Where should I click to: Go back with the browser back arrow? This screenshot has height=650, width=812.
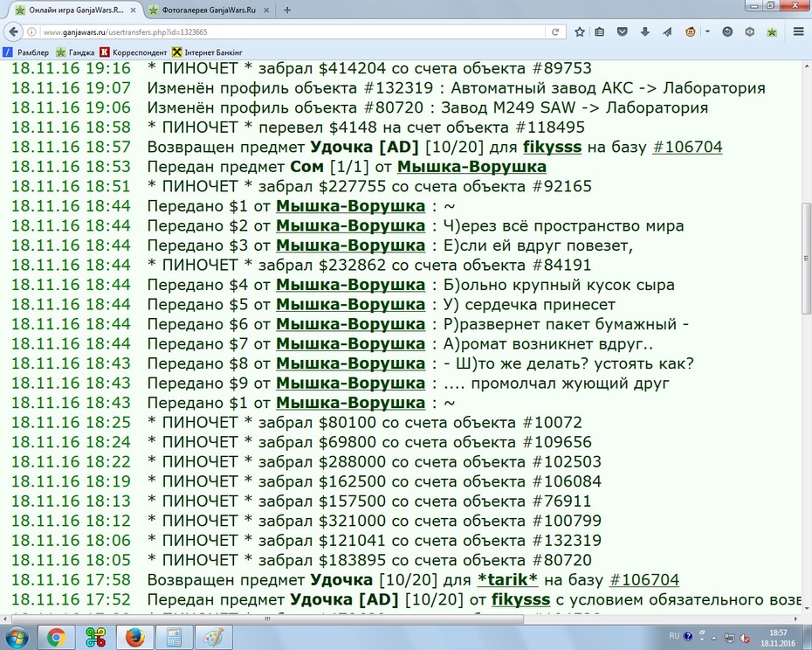(13, 31)
